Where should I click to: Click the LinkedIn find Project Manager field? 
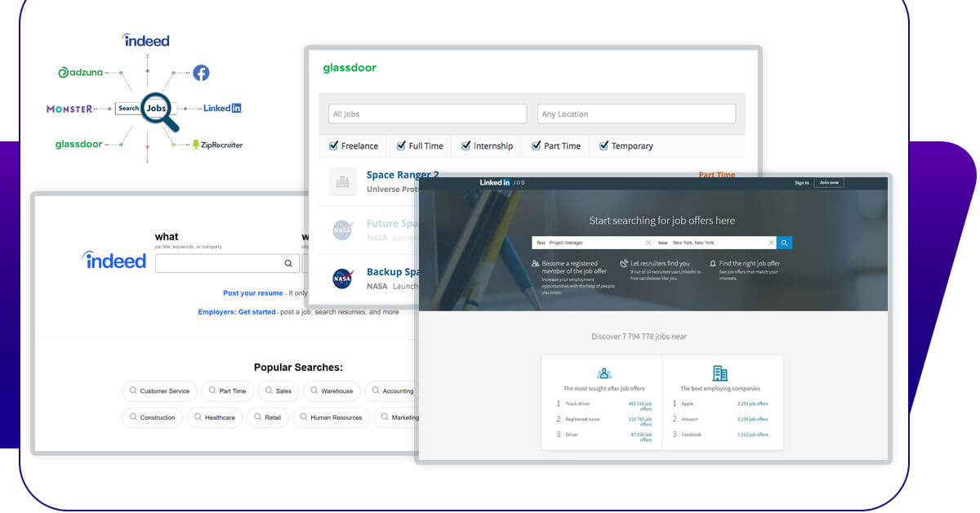coord(594,243)
